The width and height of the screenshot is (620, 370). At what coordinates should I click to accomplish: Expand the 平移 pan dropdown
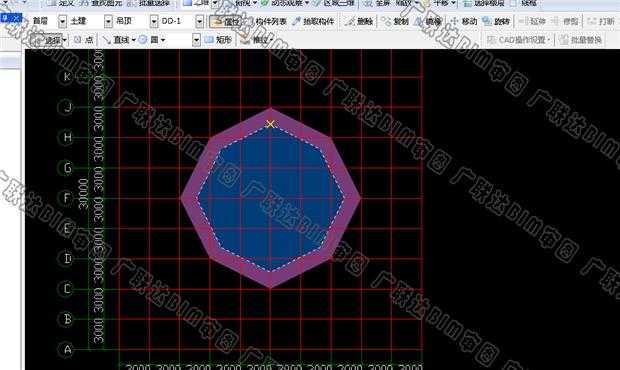pyautogui.click(x=454, y=3)
